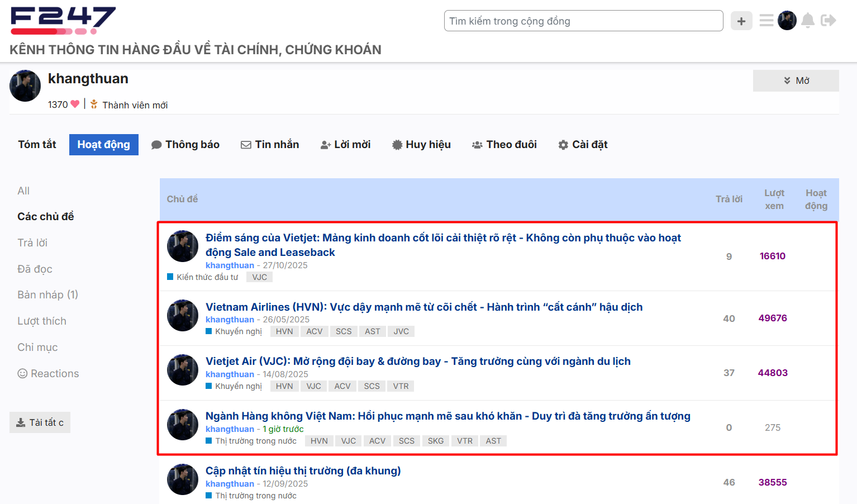Show Trả lời activity filter

point(32,243)
